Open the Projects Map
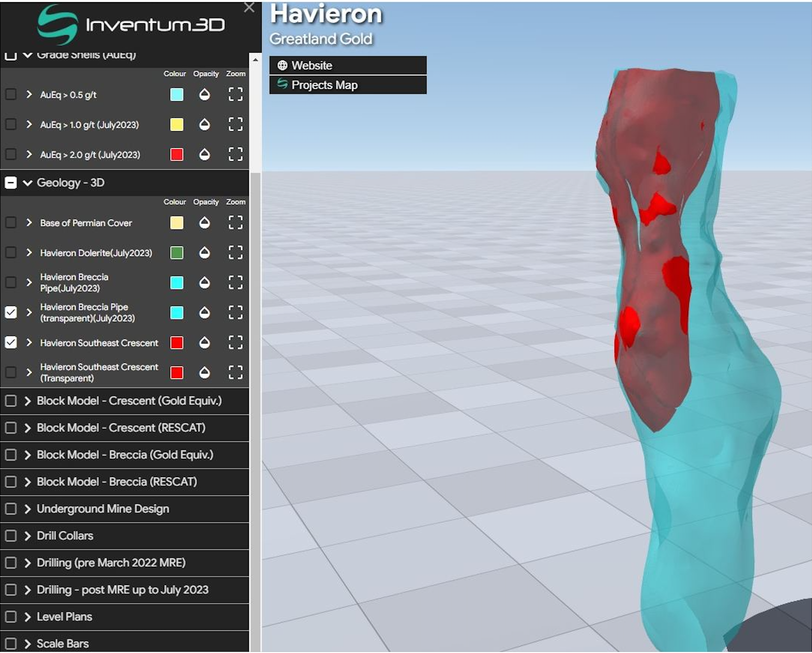Viewport: 812px width, 653px height. pos(348,85)
